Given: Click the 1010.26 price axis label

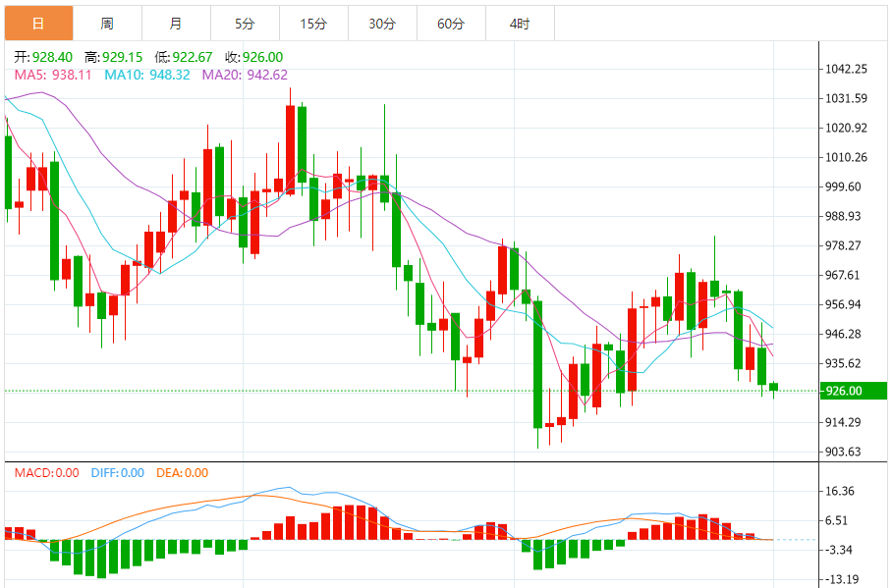Looking at the screenshot, I should (846, 157).
